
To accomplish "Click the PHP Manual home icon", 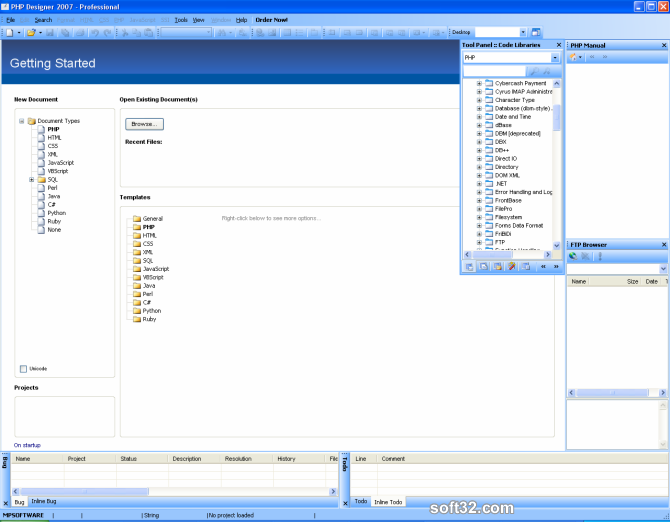I will (573, 57).
